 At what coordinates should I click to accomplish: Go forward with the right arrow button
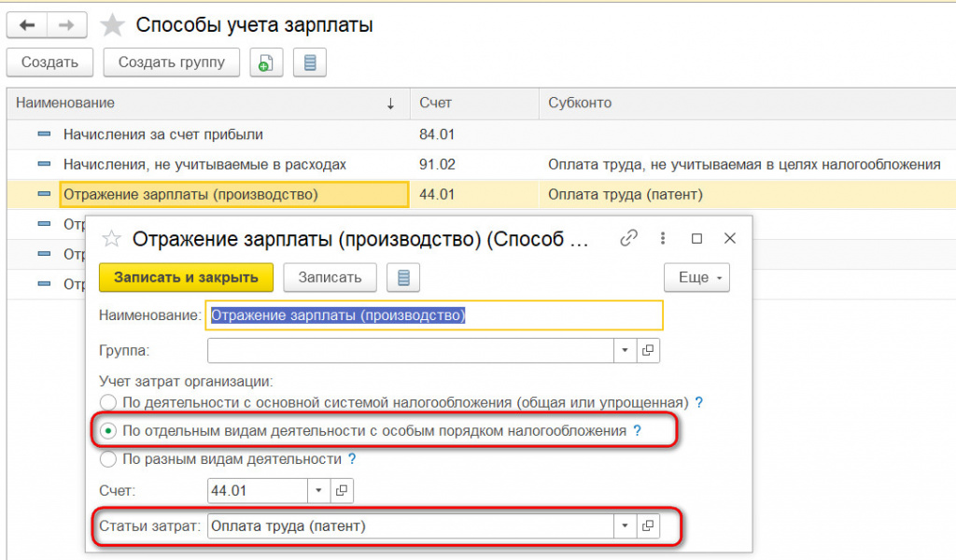[x=66, y=25]
